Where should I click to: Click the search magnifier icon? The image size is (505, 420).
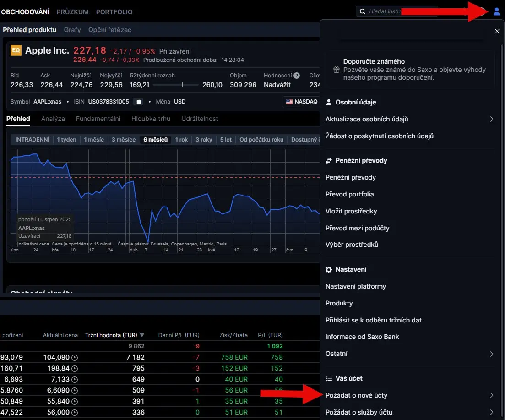pyautogui.click(x=363, y=11)
